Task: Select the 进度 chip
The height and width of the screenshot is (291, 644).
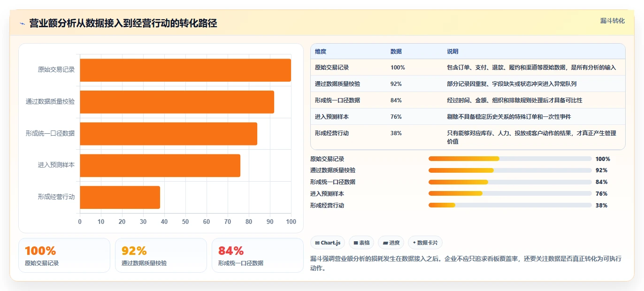Action: pyautogui.click(x=391, y=243)
